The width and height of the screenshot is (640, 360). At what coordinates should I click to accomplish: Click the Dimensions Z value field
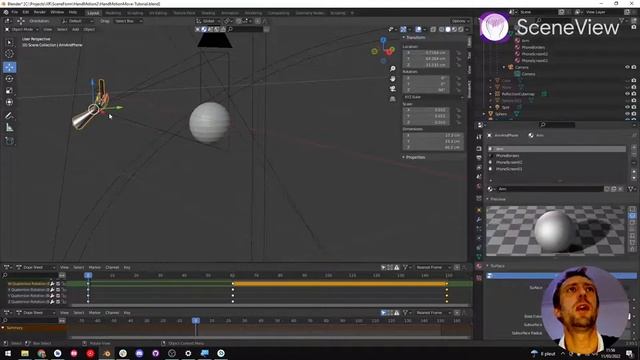[x=433, y=147]
